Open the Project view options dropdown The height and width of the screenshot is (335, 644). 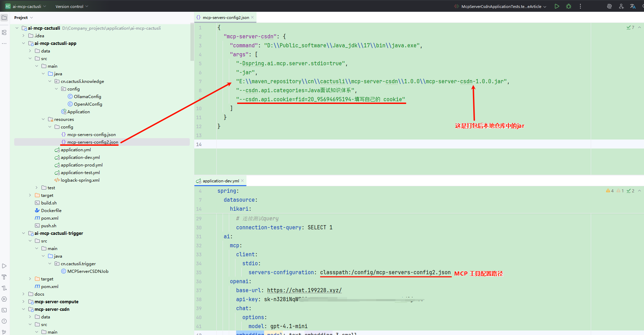tap(31, 18)
